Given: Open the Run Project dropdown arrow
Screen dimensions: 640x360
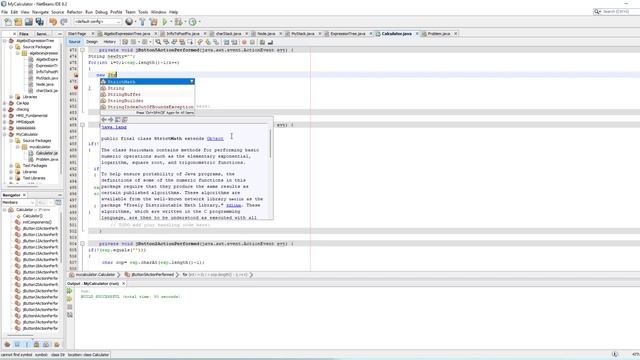Looking at the screenshot, I should tap(171, 22).
